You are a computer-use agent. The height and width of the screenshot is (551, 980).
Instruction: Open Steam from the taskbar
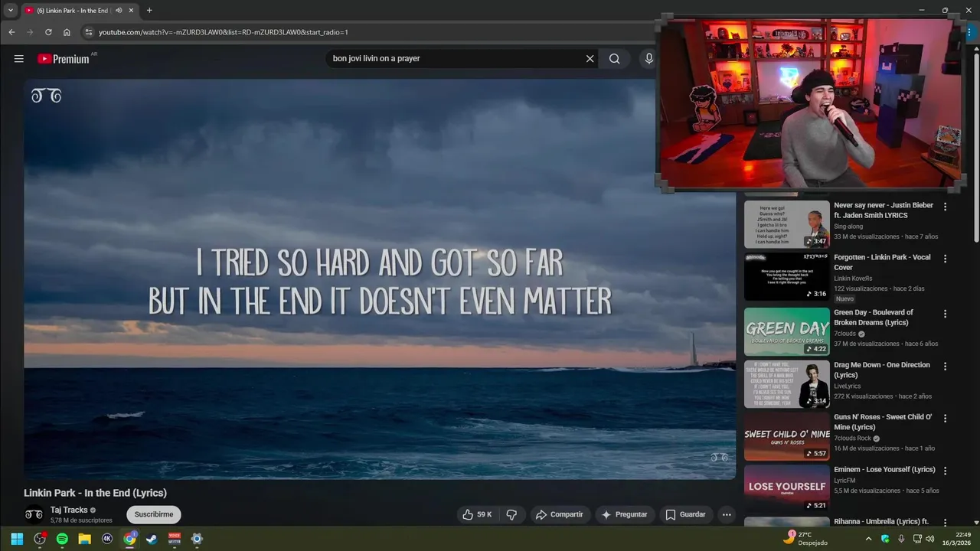coord(152,539)
